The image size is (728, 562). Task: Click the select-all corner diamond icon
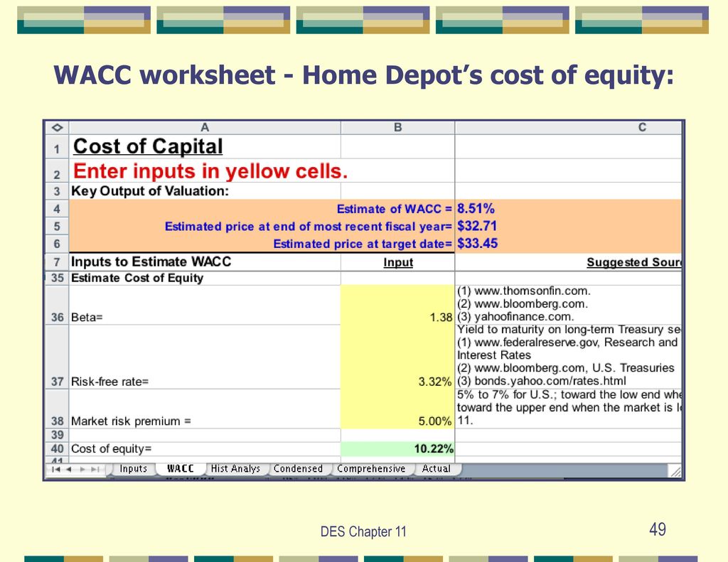click(57, 128)
